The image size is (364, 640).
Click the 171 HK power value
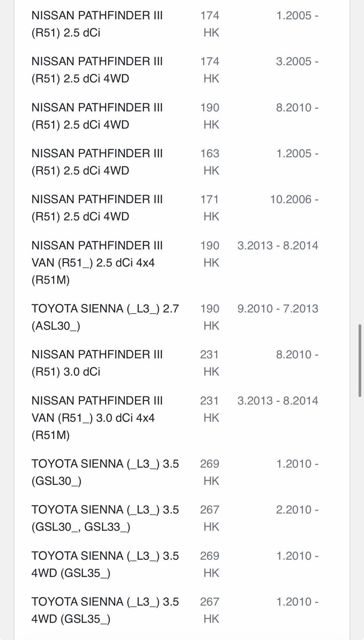pyautogui.click(x=210, y=208)
